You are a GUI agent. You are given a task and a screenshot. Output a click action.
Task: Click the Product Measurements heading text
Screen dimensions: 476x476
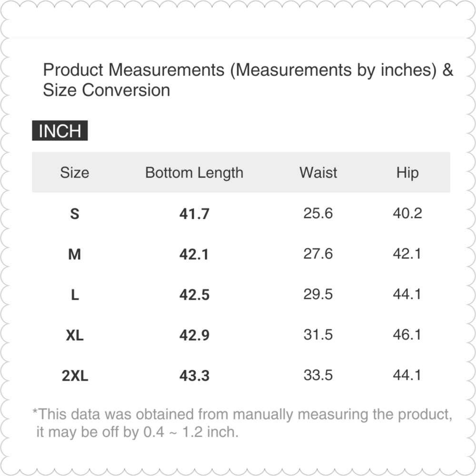tap(248, 80)
